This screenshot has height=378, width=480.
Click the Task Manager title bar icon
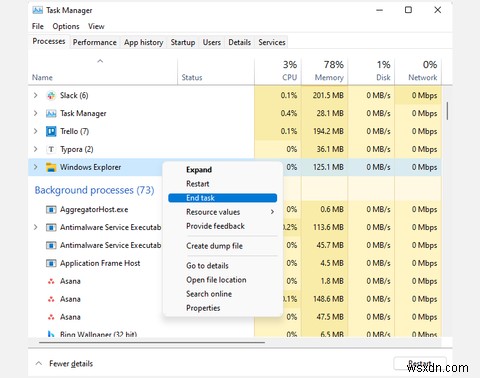[x=37, y=10]
